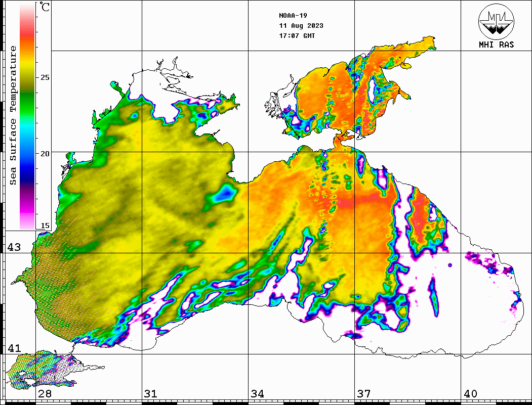Select the date text 11 Aug 2023
The image size is (532, 405).
click(301, 26)
